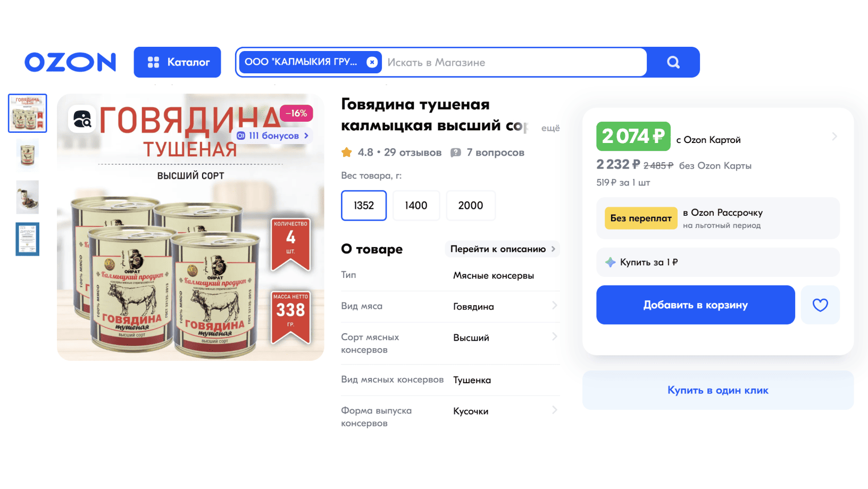The width and height of the screenshot is (868, 489).
Task: Select weight option 2000
Action: click(x=471, y=206)
